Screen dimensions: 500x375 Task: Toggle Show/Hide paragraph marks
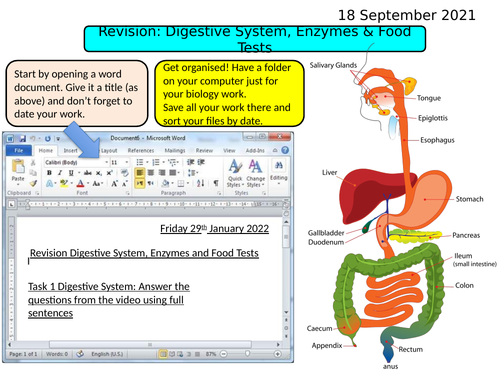216,183
